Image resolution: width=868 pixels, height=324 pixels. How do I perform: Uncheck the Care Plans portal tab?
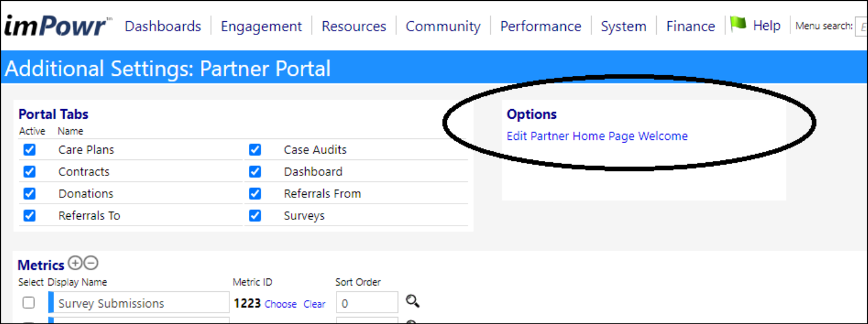pyautogui.click(x=29, y=150)
